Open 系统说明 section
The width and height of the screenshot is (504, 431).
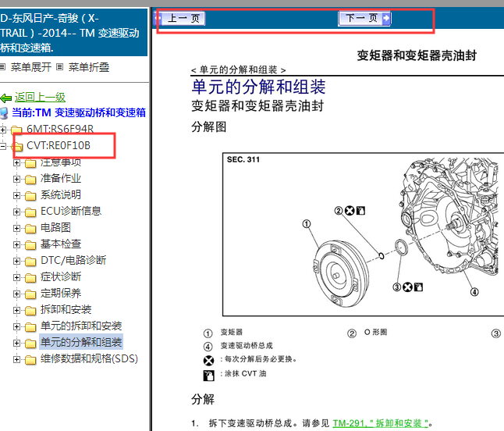[61, 194]
